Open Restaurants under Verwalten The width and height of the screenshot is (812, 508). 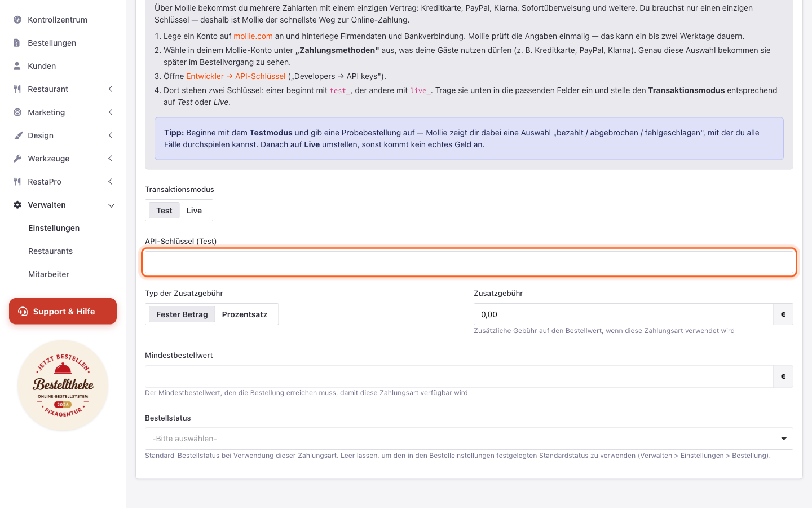coord(50,251)
